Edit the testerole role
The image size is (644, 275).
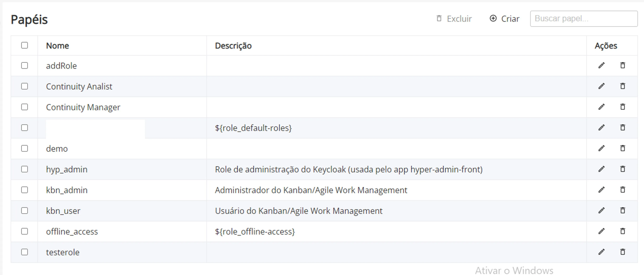tap(602, 252)
